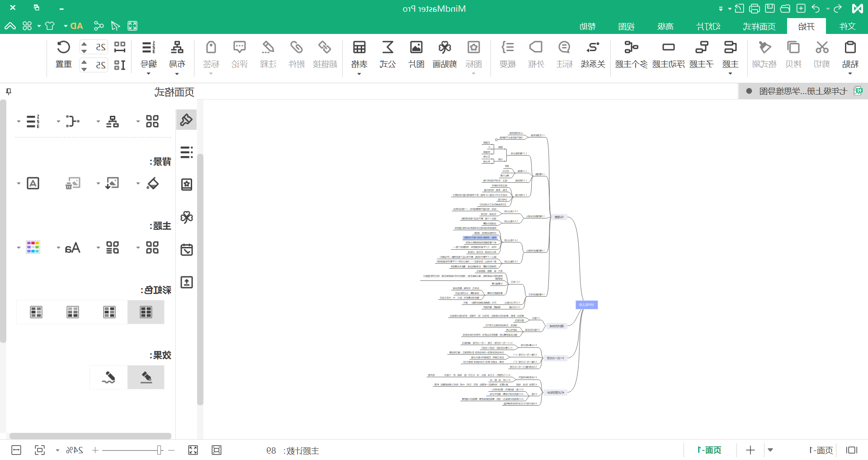Click the Paste (粘贴) clipboard icon
This screenshot has height=460, width=868.
(x=850, y=47)
